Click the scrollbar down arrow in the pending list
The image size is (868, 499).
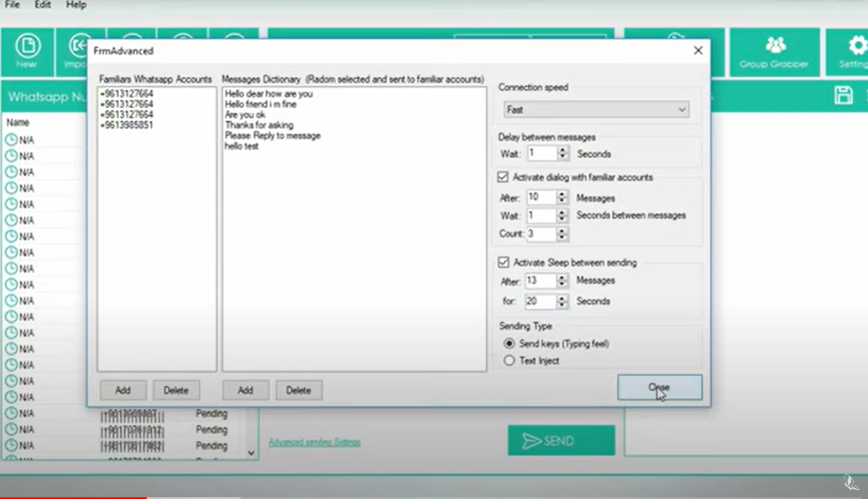pos(251,454)
